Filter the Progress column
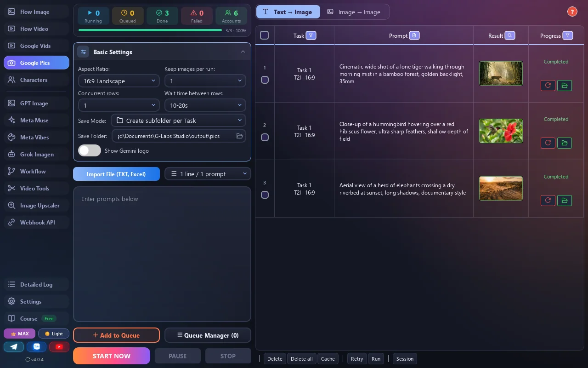The image size is (588, 368). click(568, 35)
